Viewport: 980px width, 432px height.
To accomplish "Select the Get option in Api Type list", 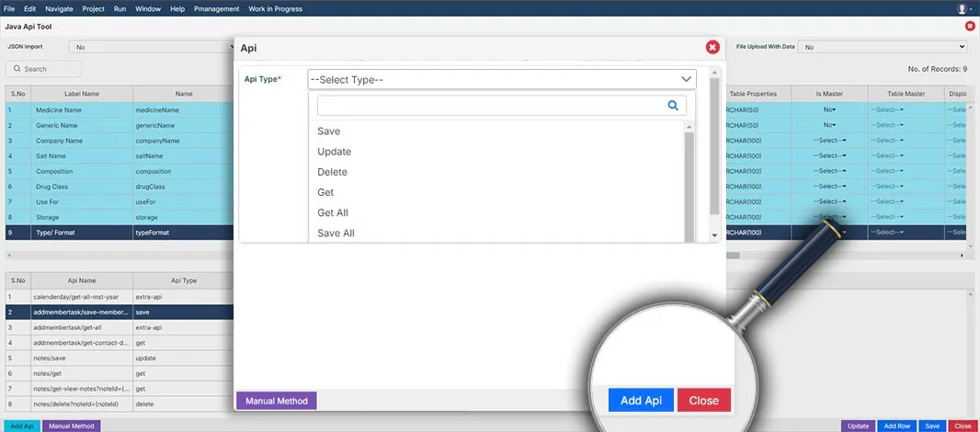I will click(325, 192).
